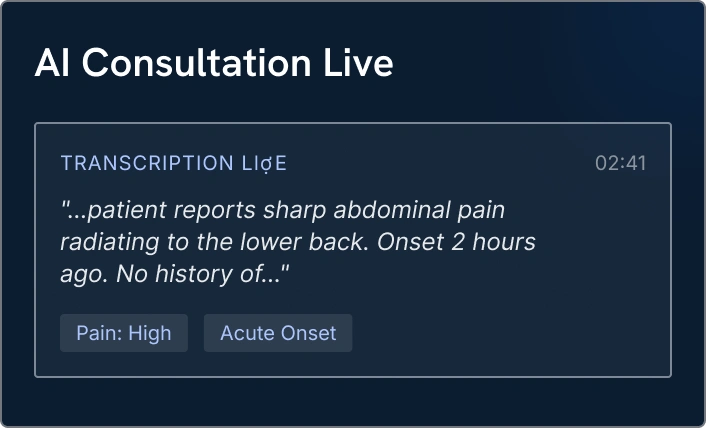This screenshot has height=428, width=706.
Task: Click the word "radiating" in the transcript
Action: tap(109, 243)
